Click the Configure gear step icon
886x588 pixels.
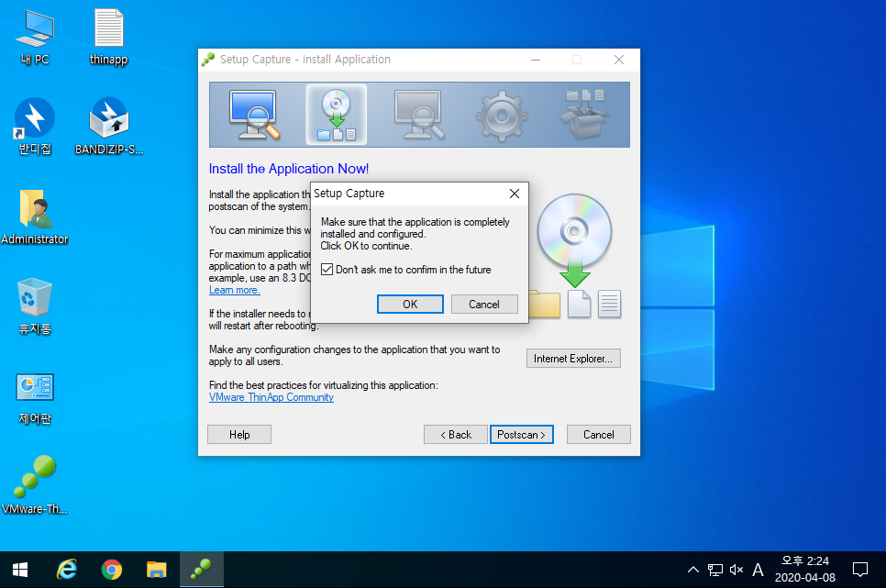pos(502,116)
